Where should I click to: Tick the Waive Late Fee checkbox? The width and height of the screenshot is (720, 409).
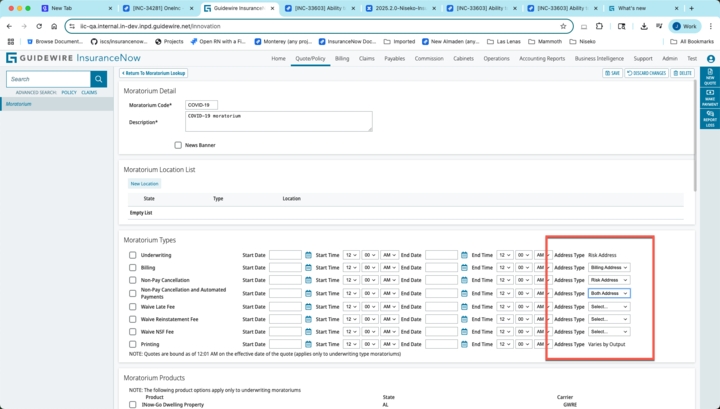click(132, 306)
